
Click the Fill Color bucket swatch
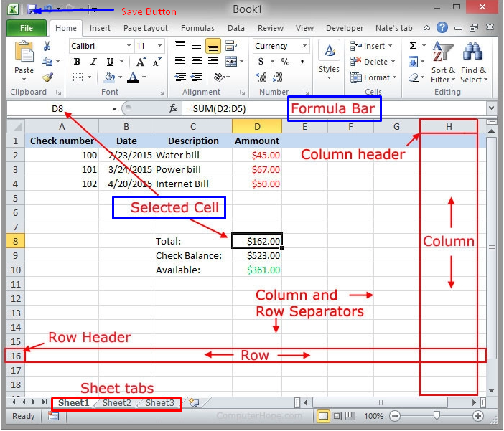click(110, 77)
